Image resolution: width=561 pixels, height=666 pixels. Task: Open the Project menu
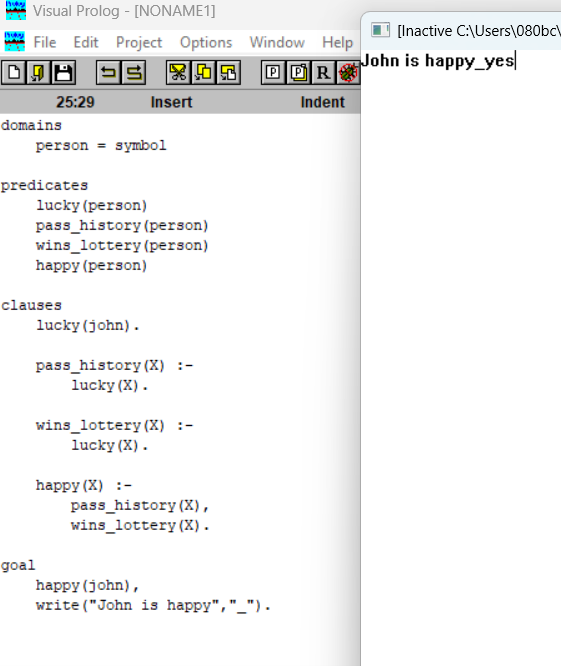(x=139, y=42)
